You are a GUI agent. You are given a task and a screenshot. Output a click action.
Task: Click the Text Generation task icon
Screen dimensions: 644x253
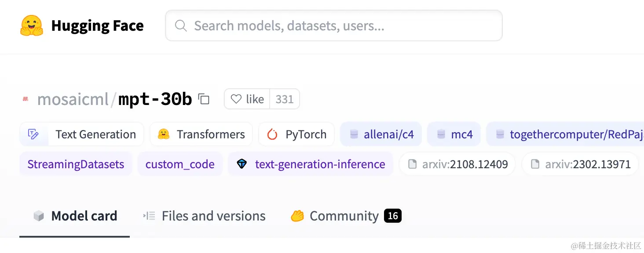click(33, 134)
